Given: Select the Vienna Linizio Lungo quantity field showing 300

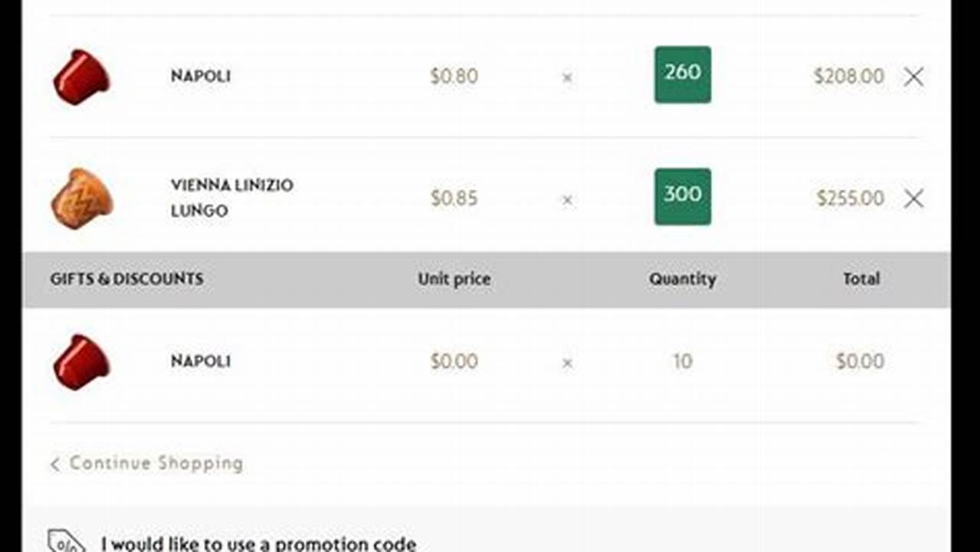Looking at the screenshot, I should [682, 195].
